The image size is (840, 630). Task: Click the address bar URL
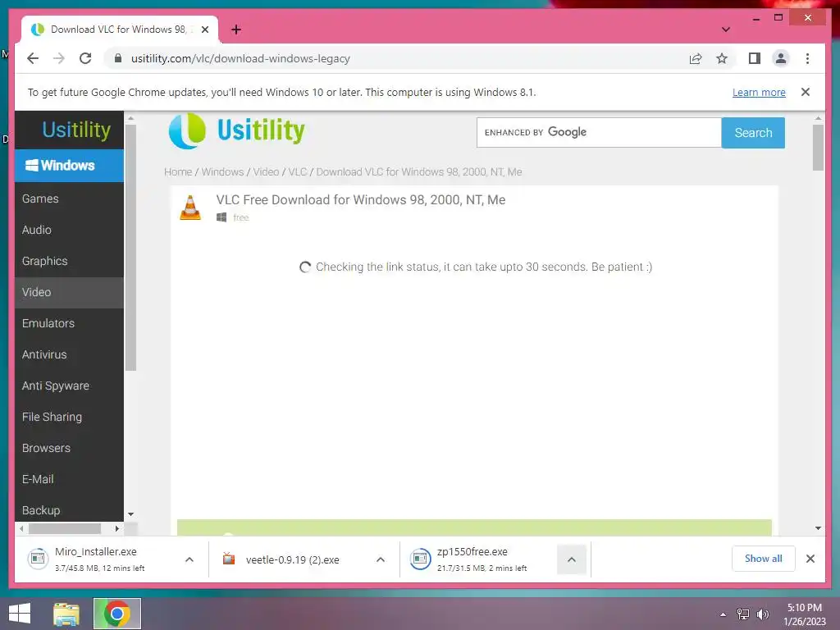(x=240, y=58)
